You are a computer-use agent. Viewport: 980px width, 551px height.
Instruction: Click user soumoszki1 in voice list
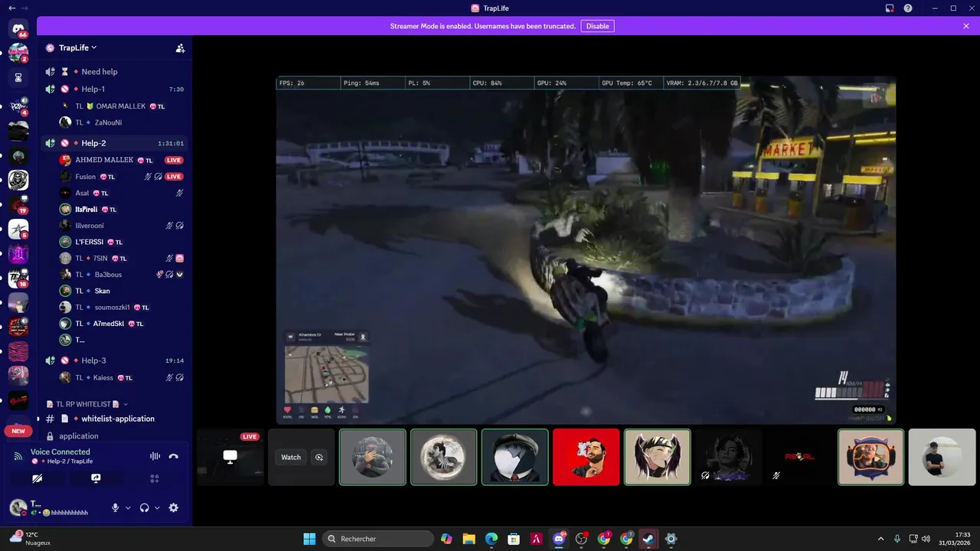click(x=122, y=307)
